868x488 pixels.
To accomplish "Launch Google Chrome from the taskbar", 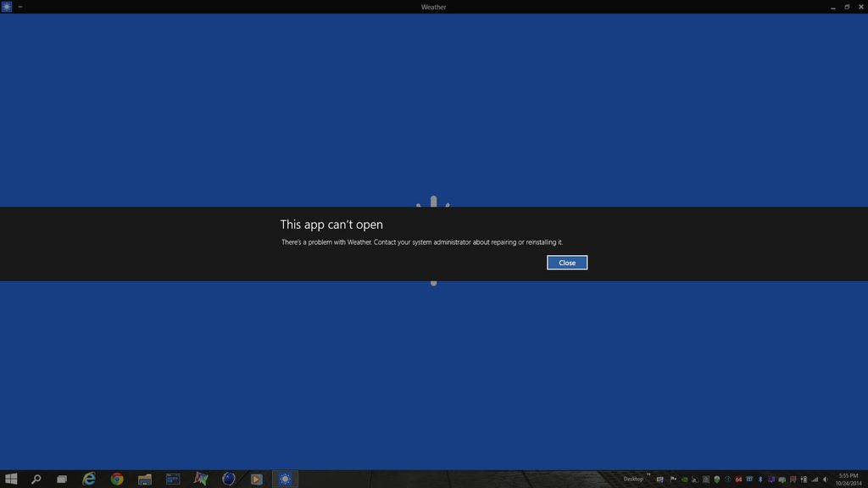I will pos(117,479).
